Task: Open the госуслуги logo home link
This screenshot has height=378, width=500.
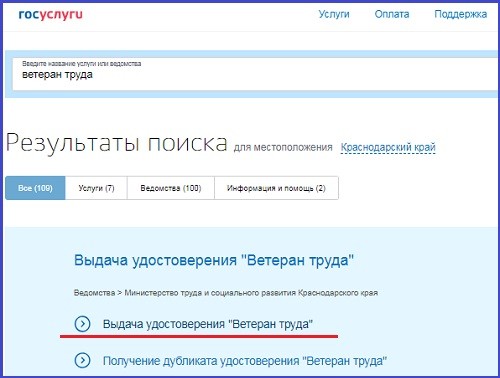Action: point(50,15)
